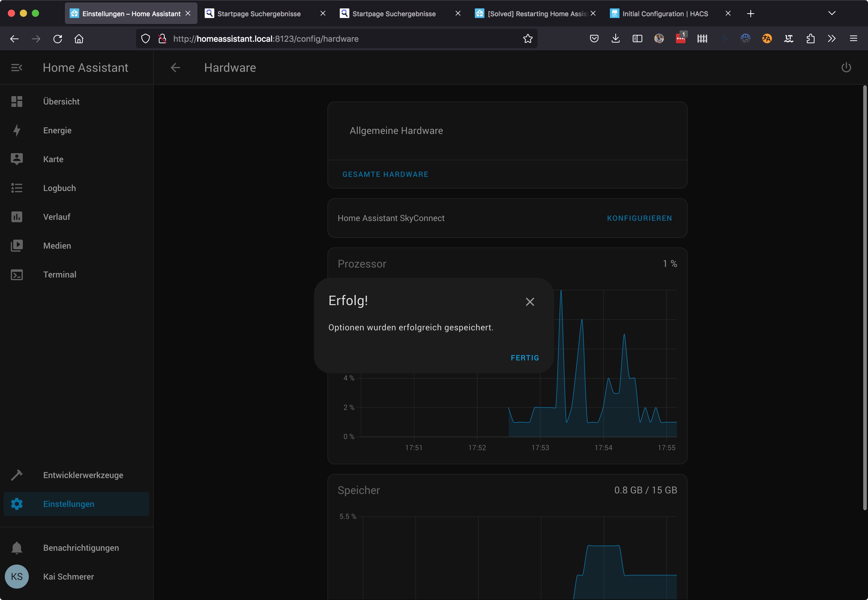The height and width of the screenshot is (600, 868).
Task: Close the Erfolg dialog with X
Action: point(529,302)
